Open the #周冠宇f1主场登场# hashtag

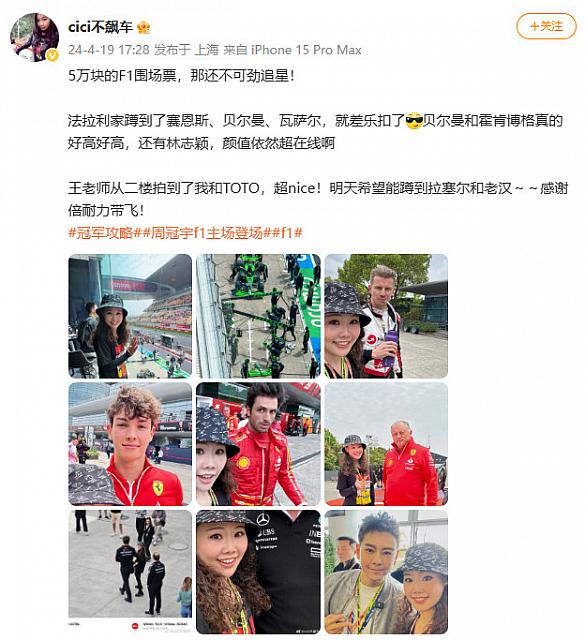point(207,233)
